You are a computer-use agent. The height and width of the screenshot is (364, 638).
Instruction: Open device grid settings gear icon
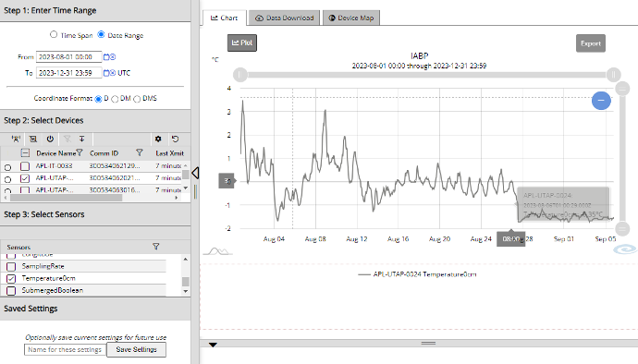pos(158,140)
